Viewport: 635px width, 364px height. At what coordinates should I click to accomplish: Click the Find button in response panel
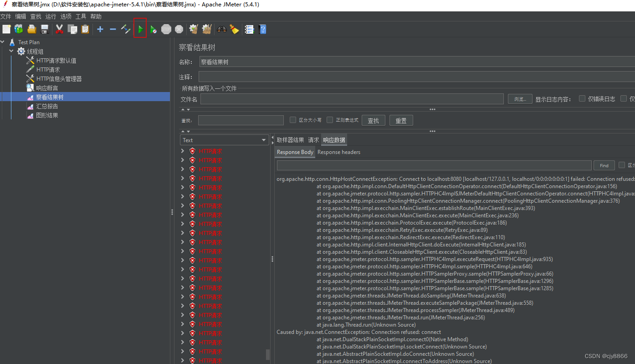(x=604, y=165)
